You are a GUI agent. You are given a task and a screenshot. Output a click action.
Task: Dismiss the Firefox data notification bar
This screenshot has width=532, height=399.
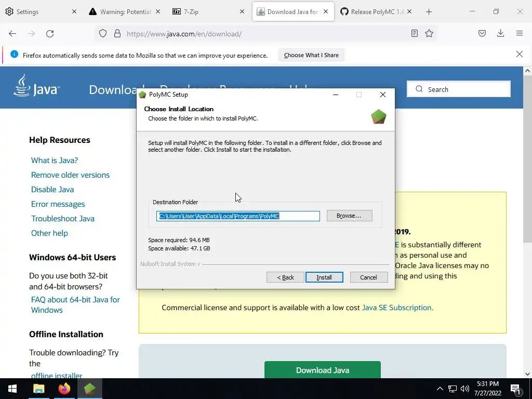pyautogui.click(x=519, y=54)
